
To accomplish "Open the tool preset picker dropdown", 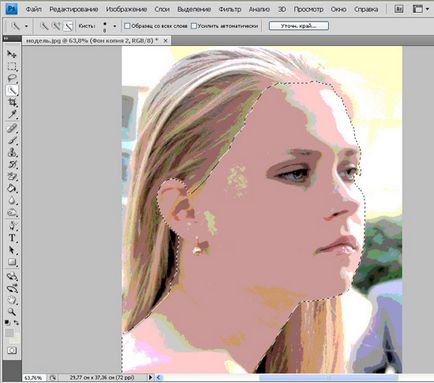I will (26, 26).
